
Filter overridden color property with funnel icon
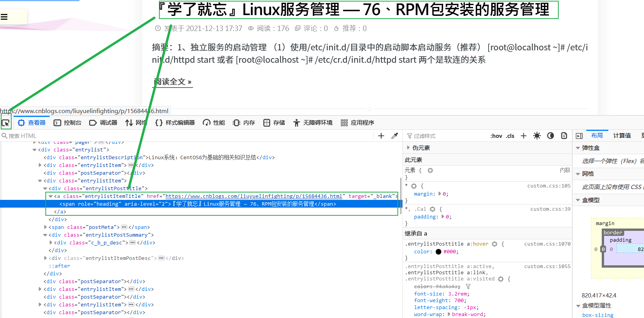(468, 287)
